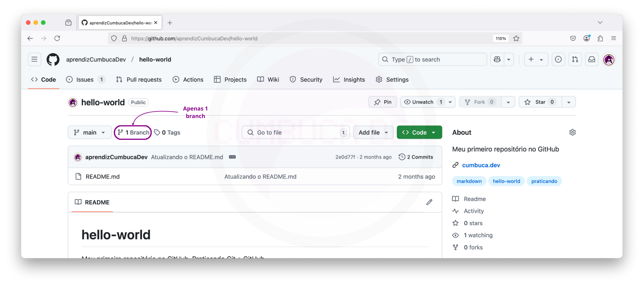Open the Copilot chat icon
Image resolution: width=644 pixels, height=286 pixels.
(x=497, y=59)
